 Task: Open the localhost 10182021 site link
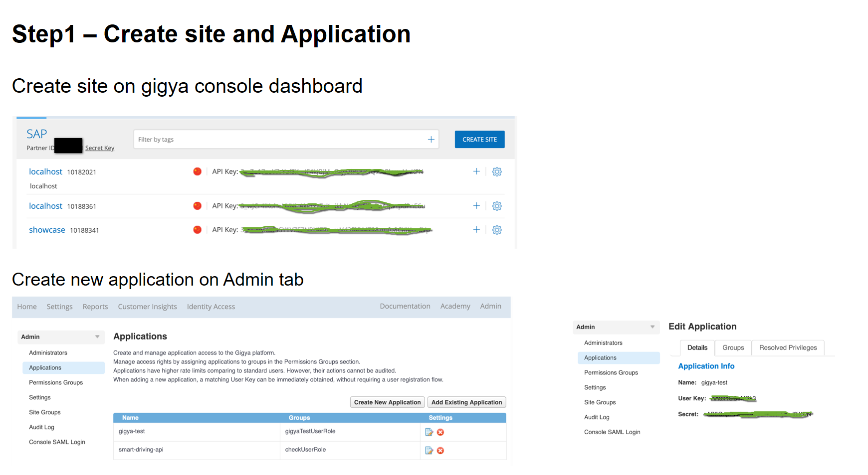pyautogui.click(x=45, y=171)
